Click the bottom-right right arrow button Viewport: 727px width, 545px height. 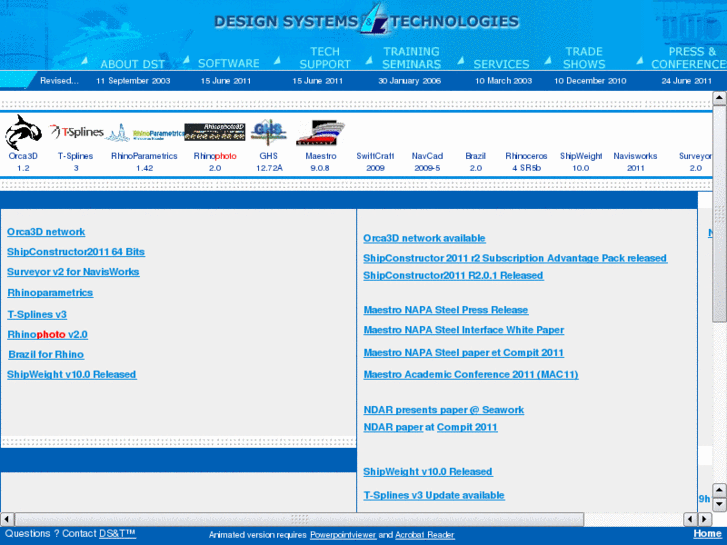click(705, 519)
